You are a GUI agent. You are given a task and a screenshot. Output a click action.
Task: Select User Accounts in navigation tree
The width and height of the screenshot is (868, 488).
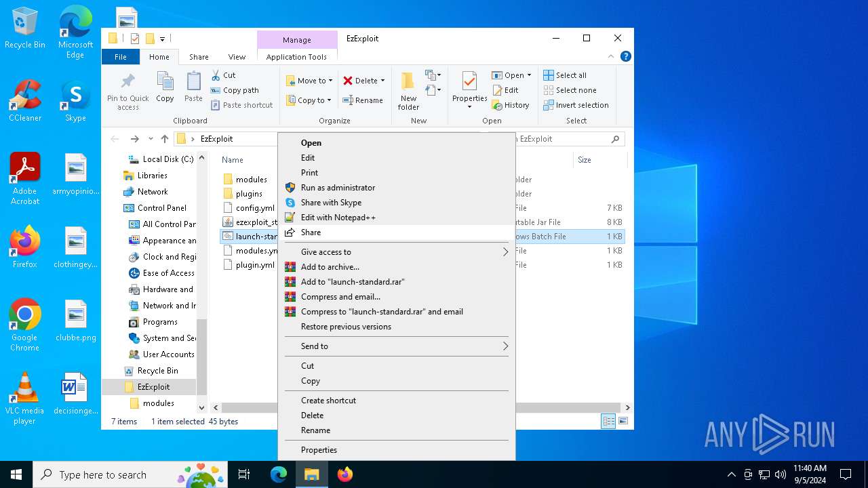pyautogui.click(x=168, y=354)
